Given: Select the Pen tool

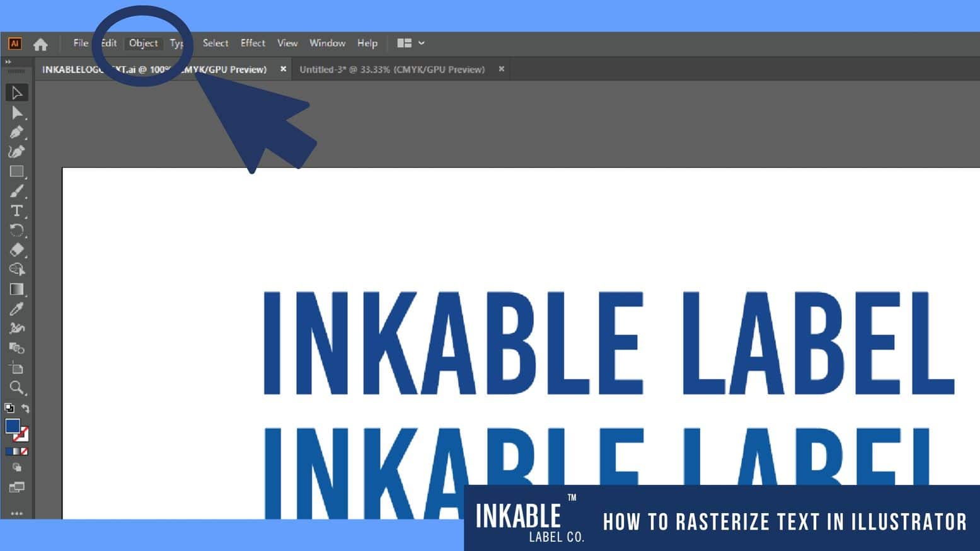Looking at the screenshot, I should coord(16,133).
